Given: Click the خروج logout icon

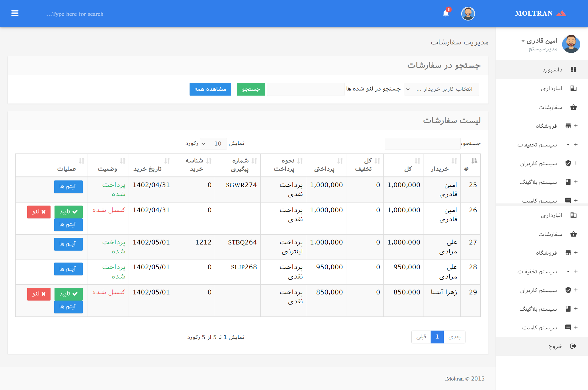Looking at the screenshot, I should tap(573, 346).
